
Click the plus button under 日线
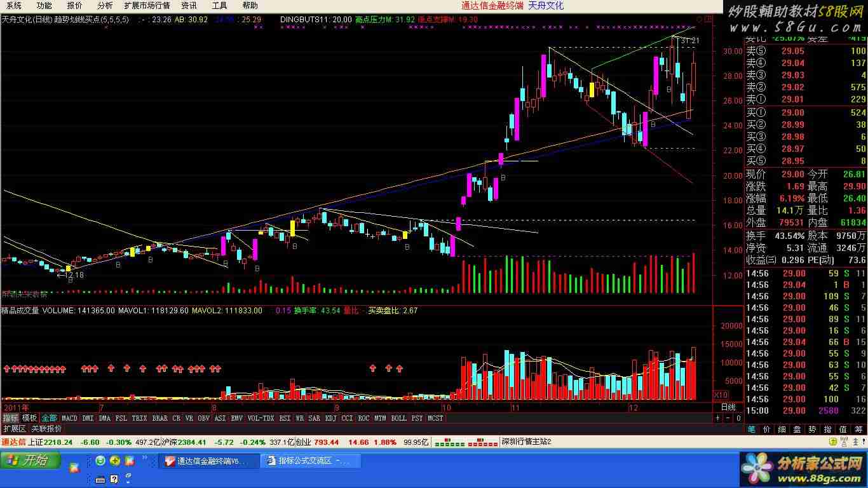(718, 418)
